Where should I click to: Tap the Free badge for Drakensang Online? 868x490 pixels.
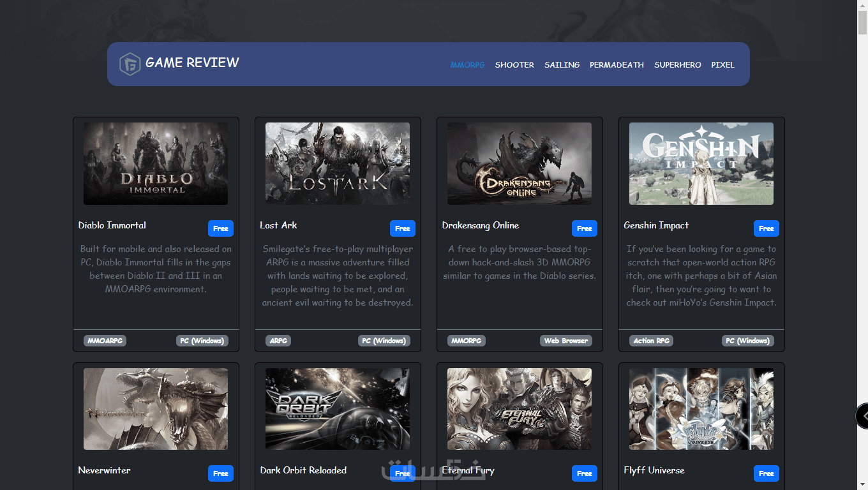click(585, 228)
